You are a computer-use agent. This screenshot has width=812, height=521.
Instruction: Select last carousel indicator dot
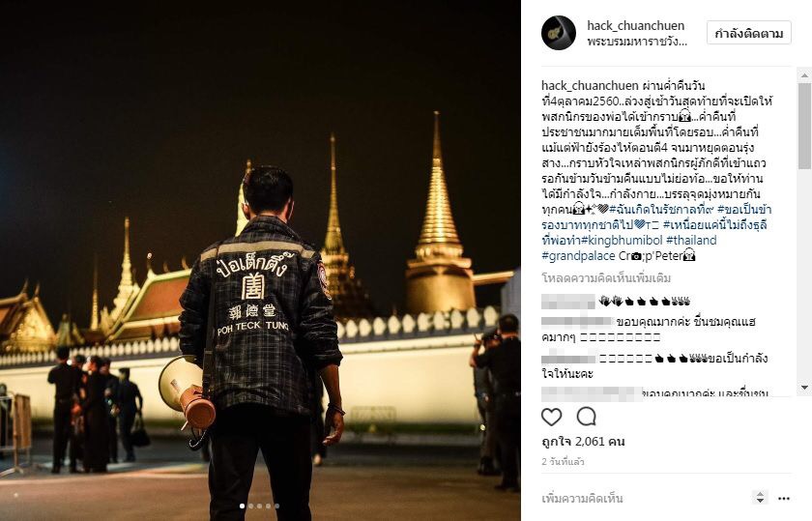click(276, 506)
